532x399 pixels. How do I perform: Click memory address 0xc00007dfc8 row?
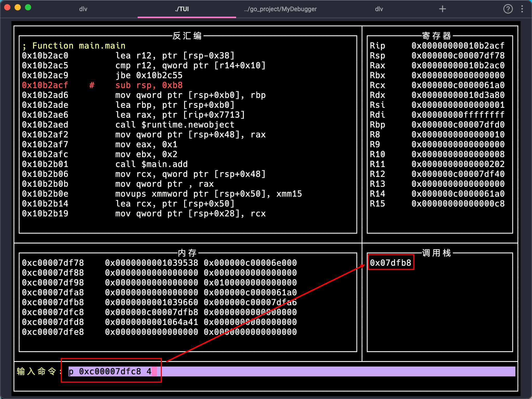[x=53, y=312]
